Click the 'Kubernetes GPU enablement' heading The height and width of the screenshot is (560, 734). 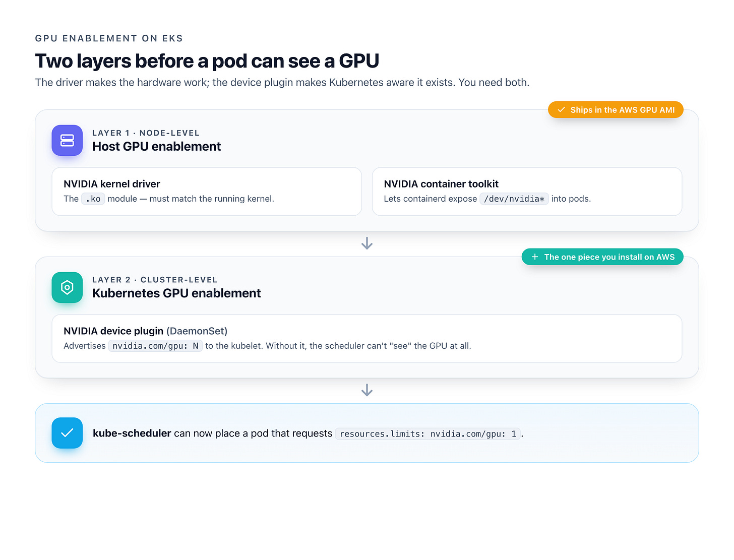176,293
